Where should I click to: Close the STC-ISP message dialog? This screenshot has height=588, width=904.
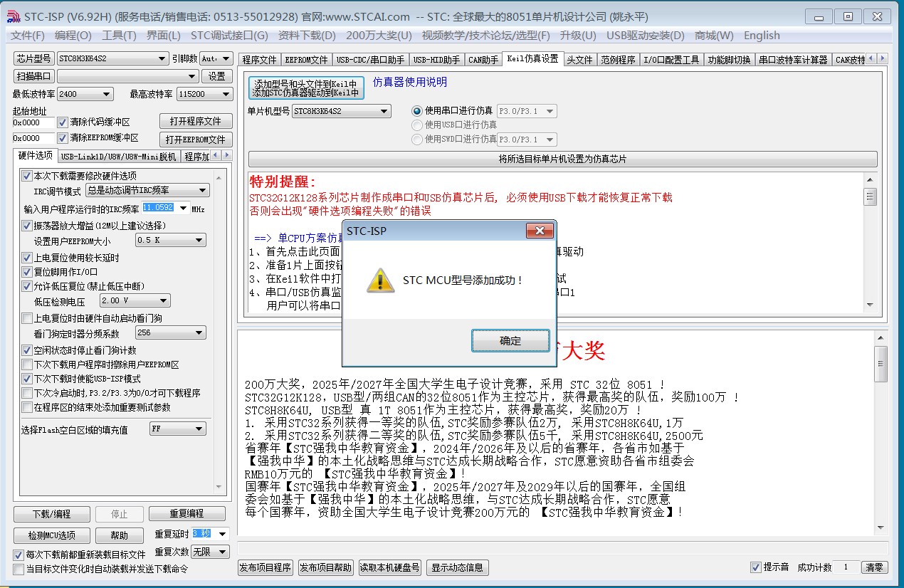coord(540,231)
